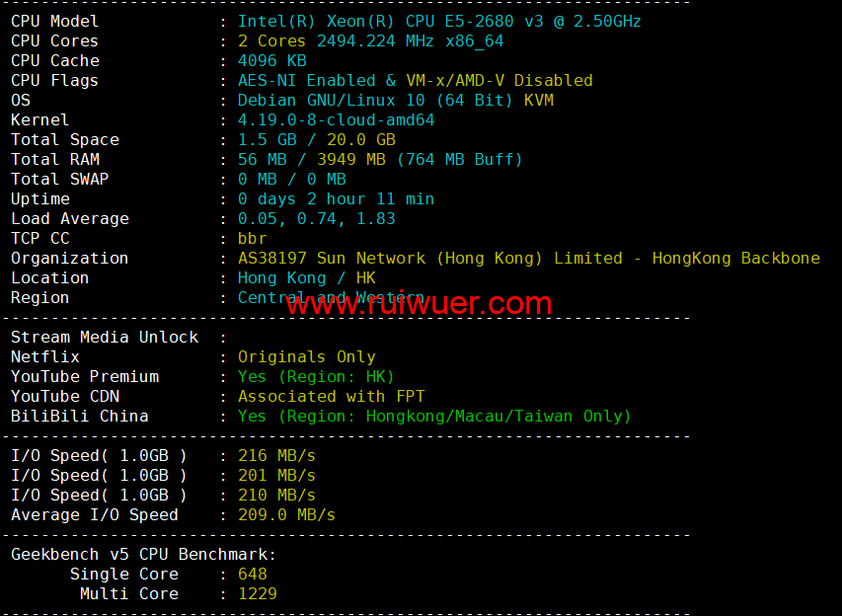Select the Debian GNU/Linux 10 OS text
Viewport: 842px width, 616px height.
332,101
